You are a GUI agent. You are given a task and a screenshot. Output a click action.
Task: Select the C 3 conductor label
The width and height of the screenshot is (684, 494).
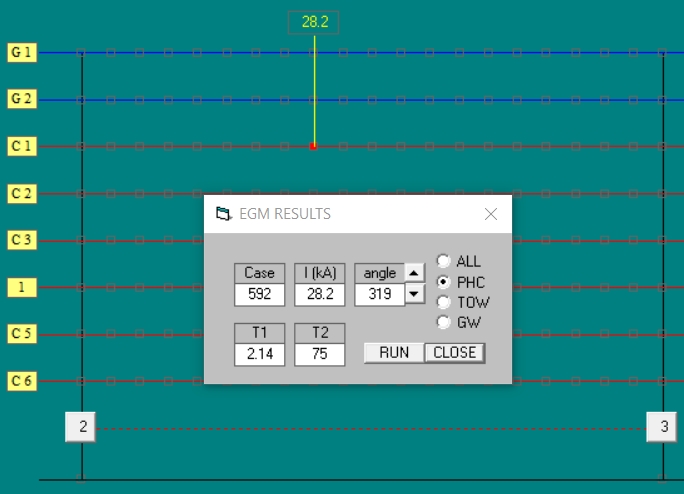coord(22,240)
